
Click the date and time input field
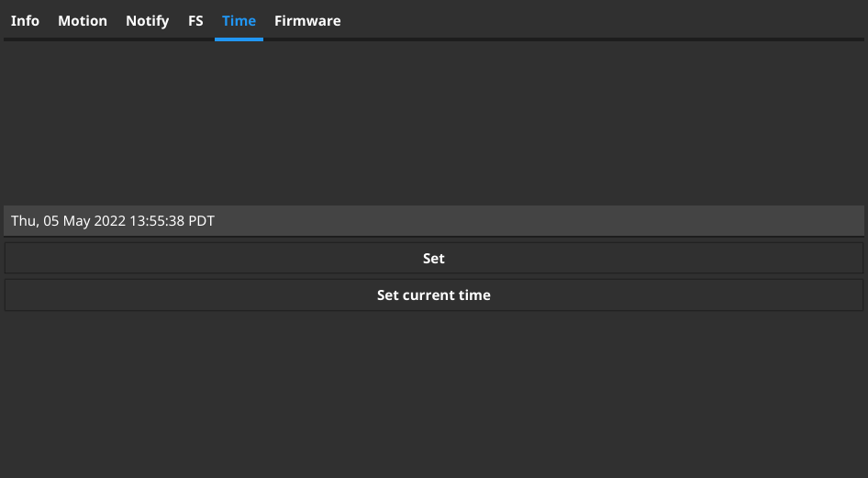tap(434, 221)
